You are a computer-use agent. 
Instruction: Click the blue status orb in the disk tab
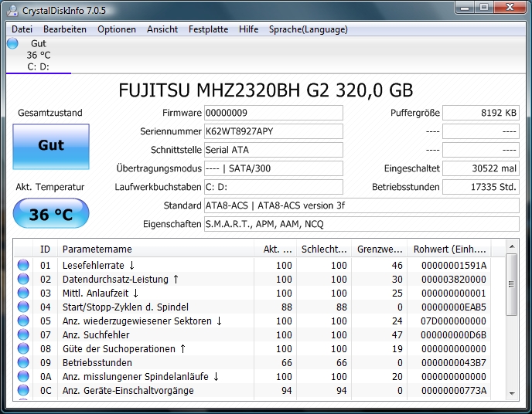tap(12, 43)
